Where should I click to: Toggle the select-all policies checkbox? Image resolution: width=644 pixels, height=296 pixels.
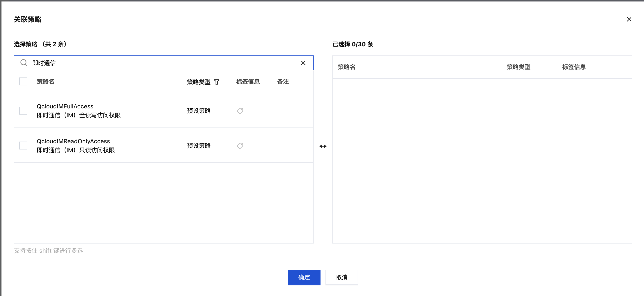23,82
